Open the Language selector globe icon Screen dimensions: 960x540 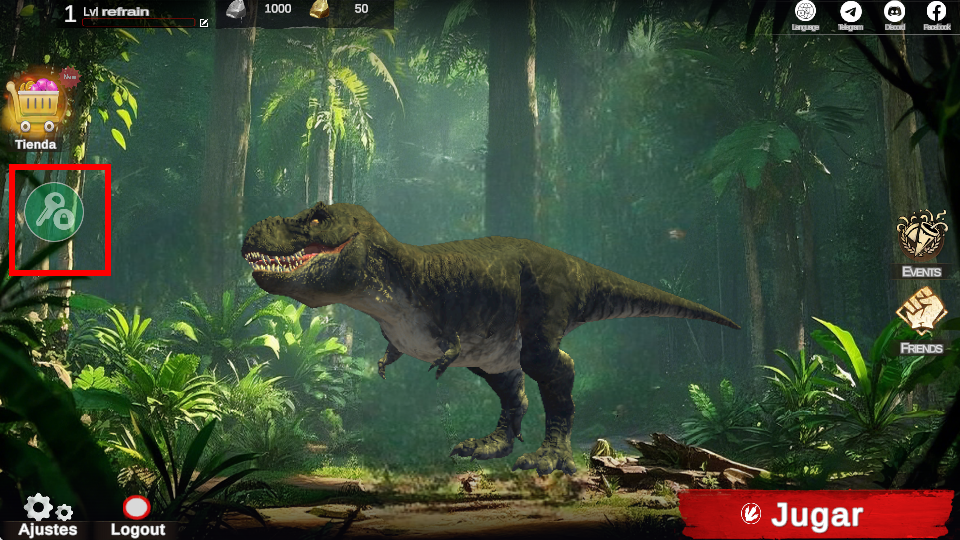click(x=805, y=11)
